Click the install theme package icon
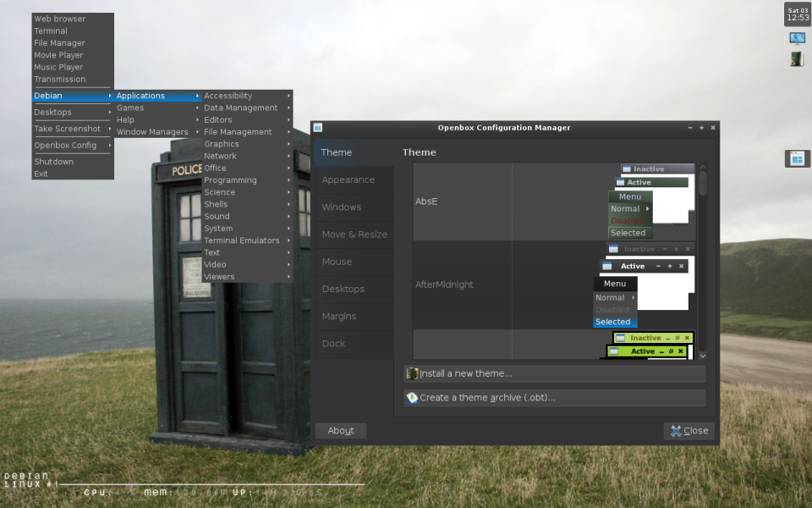 412,373
